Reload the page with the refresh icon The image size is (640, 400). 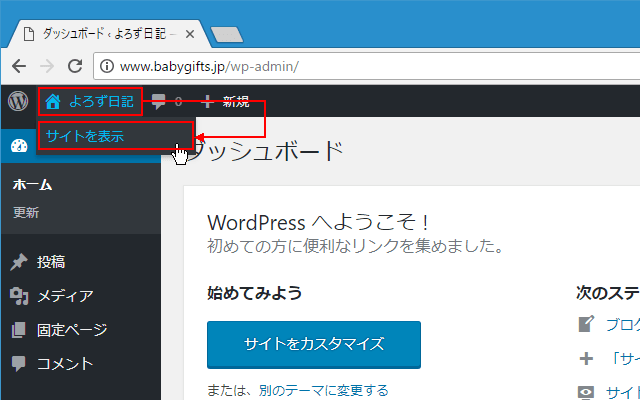[75, 66]
